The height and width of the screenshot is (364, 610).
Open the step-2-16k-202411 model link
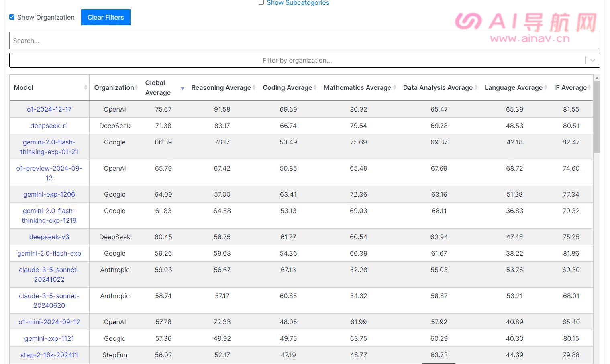(49, 355)
